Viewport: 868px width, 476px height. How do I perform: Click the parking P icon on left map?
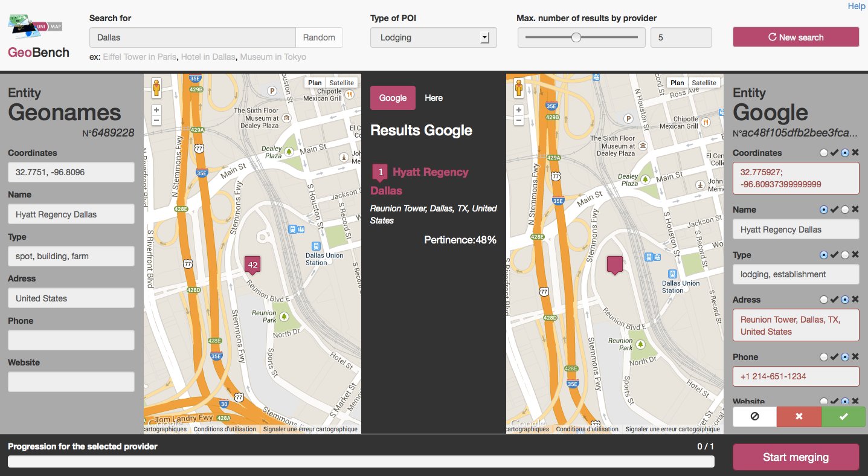[x=272, y=91]
